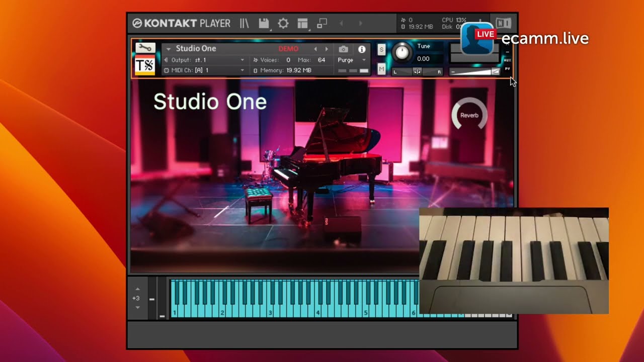Click the Tune knob
This screenshot has height=362, width=644.
(401, 52)
